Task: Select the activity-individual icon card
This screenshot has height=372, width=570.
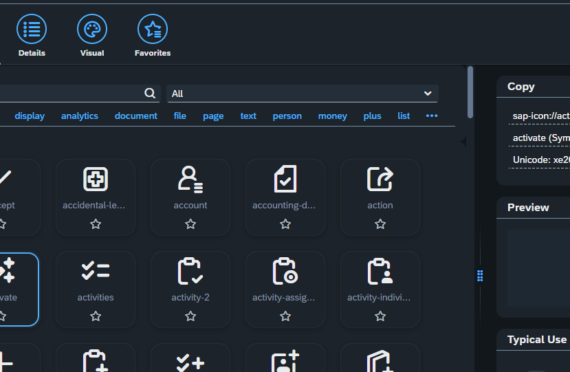Action: (x=380, y=289)
